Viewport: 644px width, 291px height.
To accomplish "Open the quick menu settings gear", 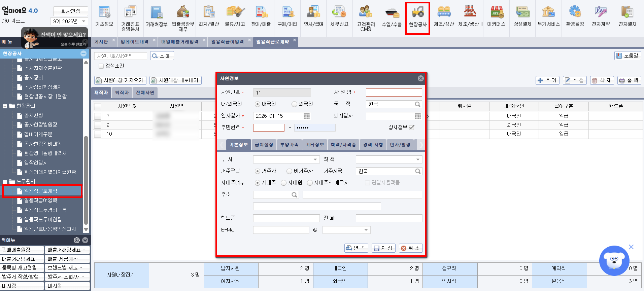I will [77, 240].
